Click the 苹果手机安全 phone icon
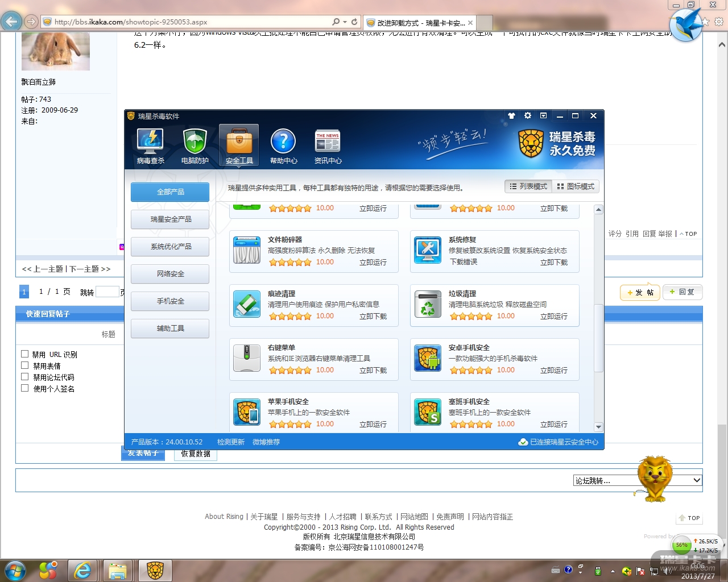 point(247,413)
